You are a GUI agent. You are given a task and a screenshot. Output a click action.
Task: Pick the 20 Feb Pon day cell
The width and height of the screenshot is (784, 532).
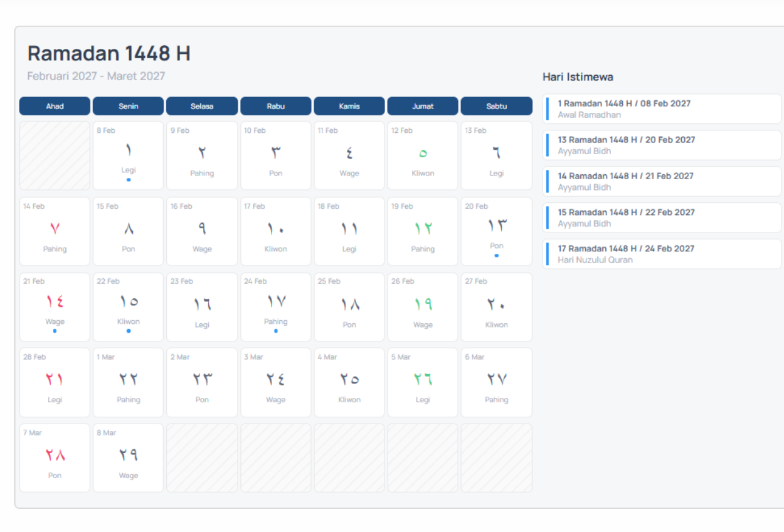point(497,231)
